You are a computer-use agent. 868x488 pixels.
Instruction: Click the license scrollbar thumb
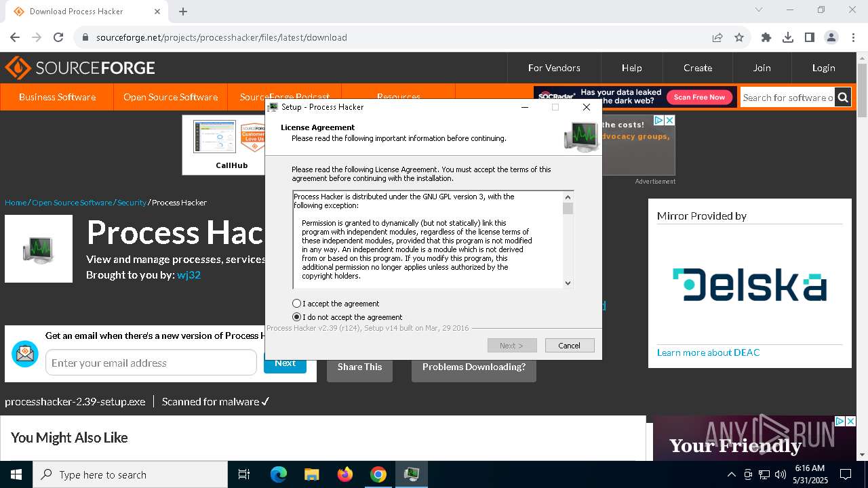pyautogui.click(x=568, y=209)
